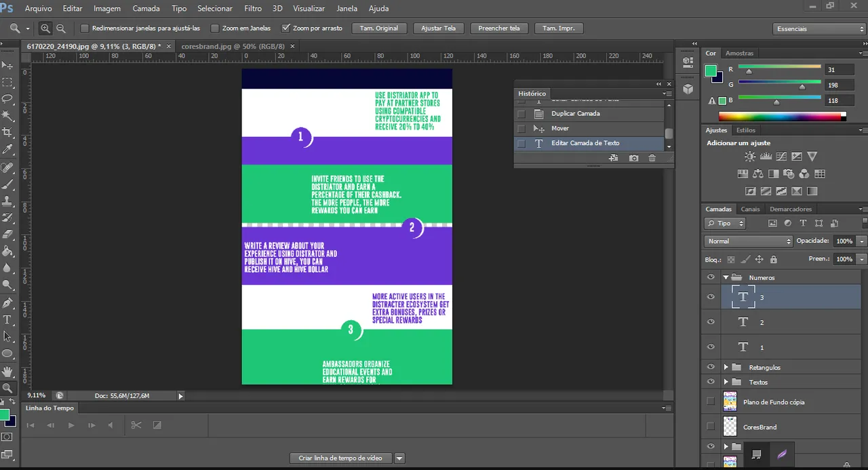Screen dimensions: 868x470
Task: Pick a color from the spectrum bar
Action: (x=783, y=117)
